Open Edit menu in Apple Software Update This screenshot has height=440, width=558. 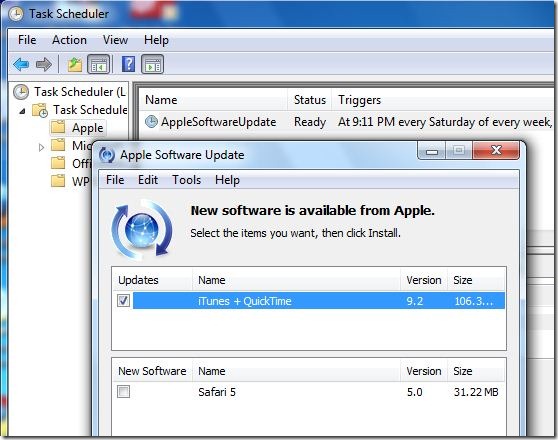click(148, 180)
